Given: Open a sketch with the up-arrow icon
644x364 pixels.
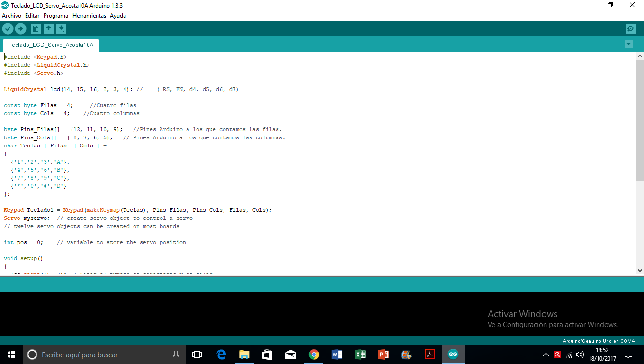Looking at the screenshot, I should (48, 29).
